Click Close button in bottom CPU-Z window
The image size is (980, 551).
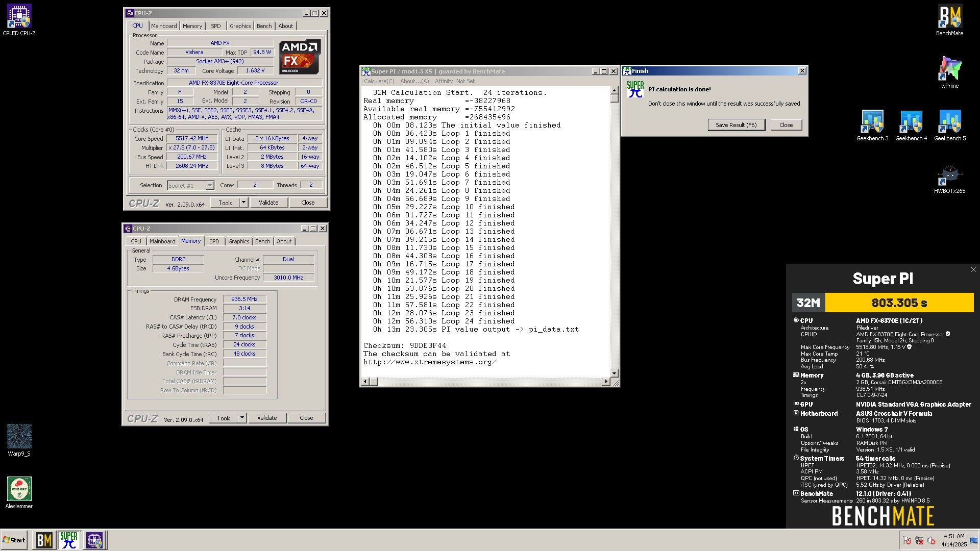click(x=306, y=418)
